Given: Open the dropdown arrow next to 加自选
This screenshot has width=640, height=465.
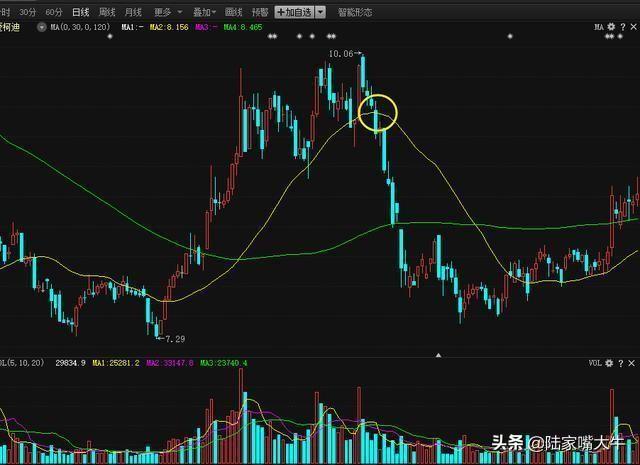Looking at the screenshot, I should (x=320, y=12).
